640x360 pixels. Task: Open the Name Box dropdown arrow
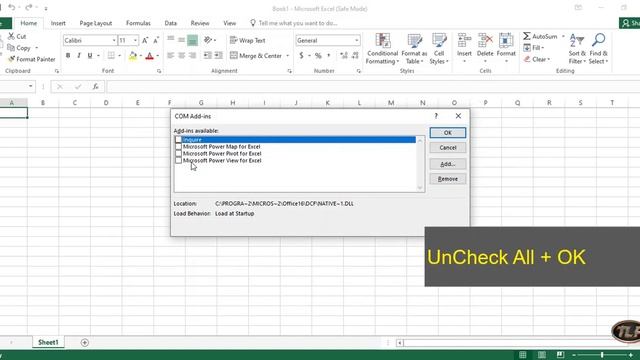pyautogui.click(x=31, y=87)
